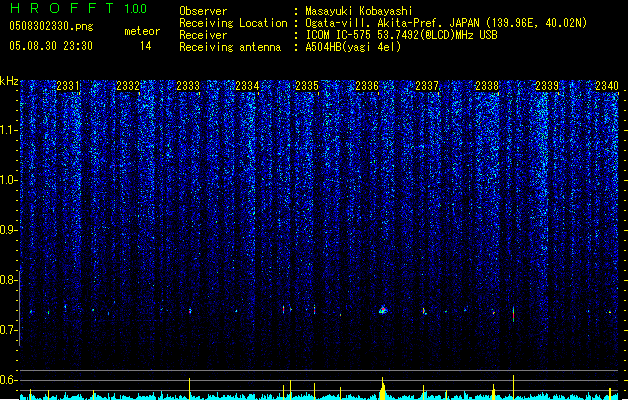Viewport: 629px width, 400px height.
Task: Click the 2333 time marker
Action: pos(188,86)
